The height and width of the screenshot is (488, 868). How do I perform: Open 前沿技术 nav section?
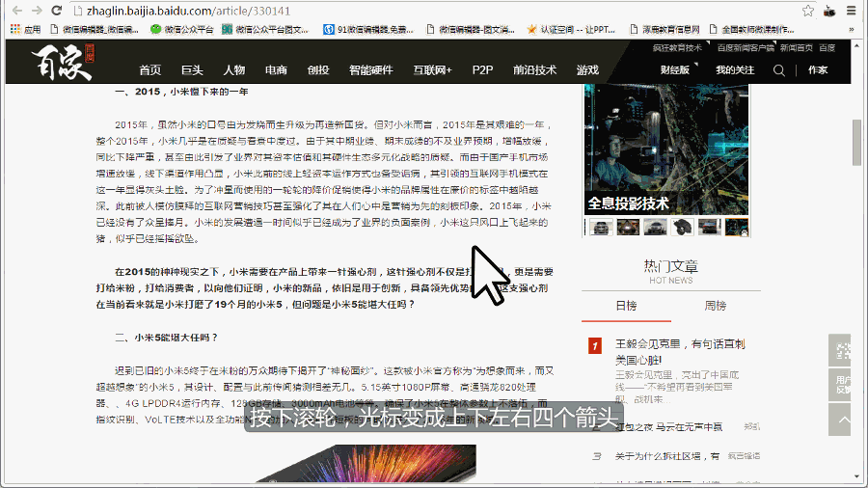pyautogui.click(x=534, y=70)
